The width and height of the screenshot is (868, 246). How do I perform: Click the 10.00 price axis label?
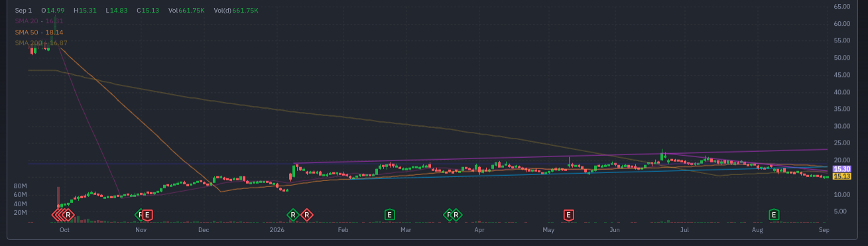(x=841, y=194)
